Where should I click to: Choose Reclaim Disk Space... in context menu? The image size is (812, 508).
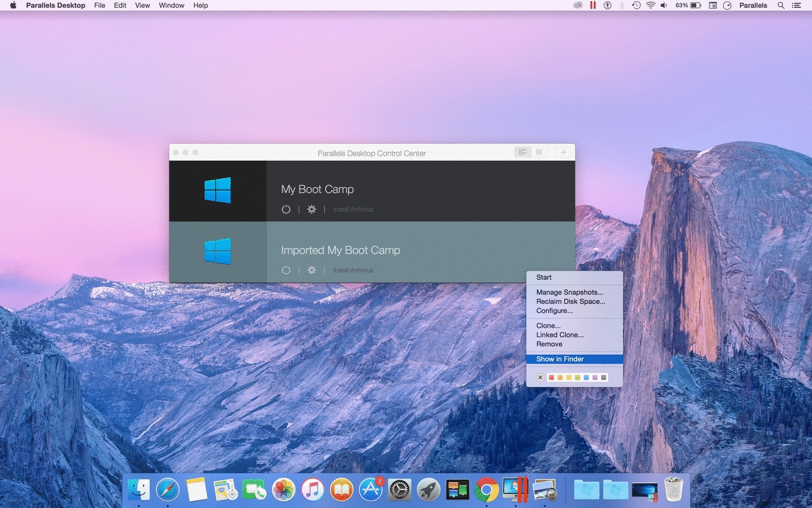point(574,301)
